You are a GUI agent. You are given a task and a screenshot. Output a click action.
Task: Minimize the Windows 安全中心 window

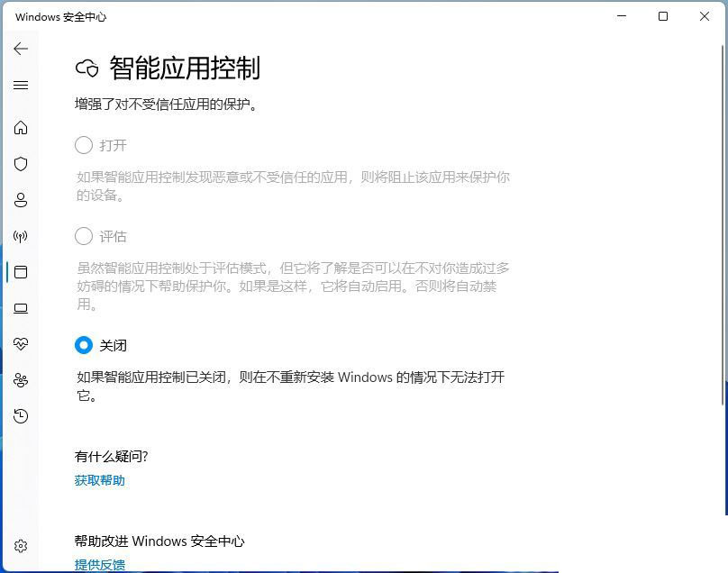coord(622,16)
